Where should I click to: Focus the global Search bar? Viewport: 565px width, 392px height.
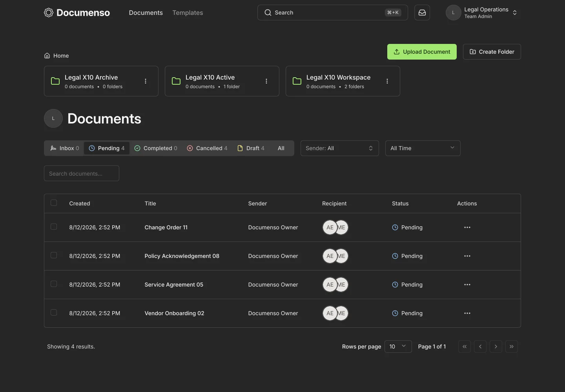pyautogui.click(x=333, y=13)
